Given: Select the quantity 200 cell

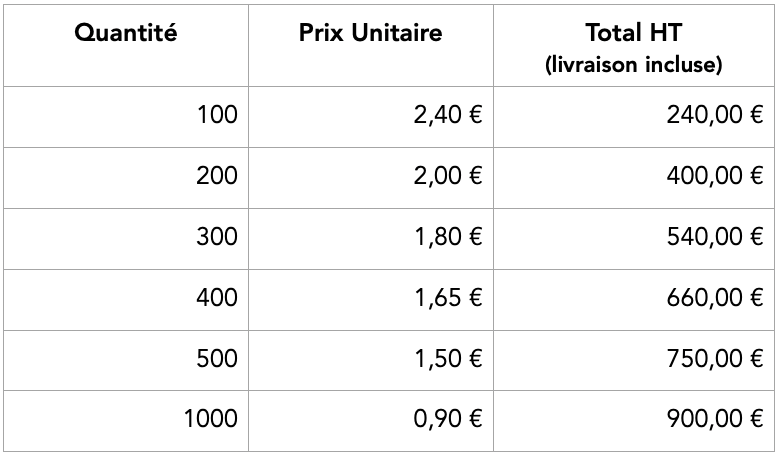Looking at the screenshot, I should (217, 176).
